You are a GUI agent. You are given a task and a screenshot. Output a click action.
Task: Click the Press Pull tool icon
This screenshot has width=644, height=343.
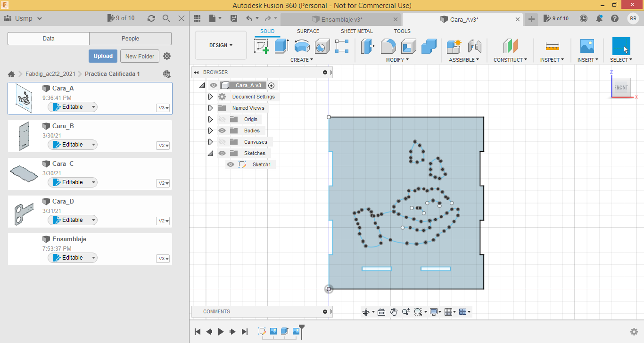pos(368,46)
